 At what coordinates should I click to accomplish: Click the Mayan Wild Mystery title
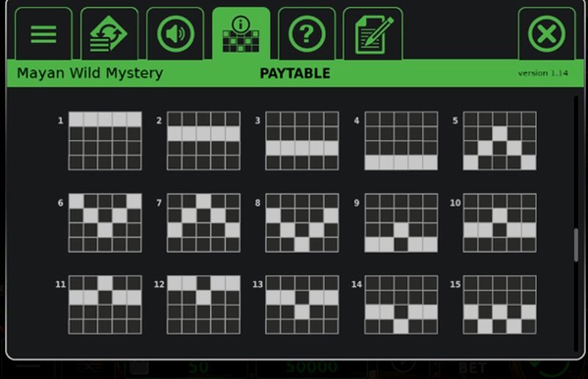(90, 74)
